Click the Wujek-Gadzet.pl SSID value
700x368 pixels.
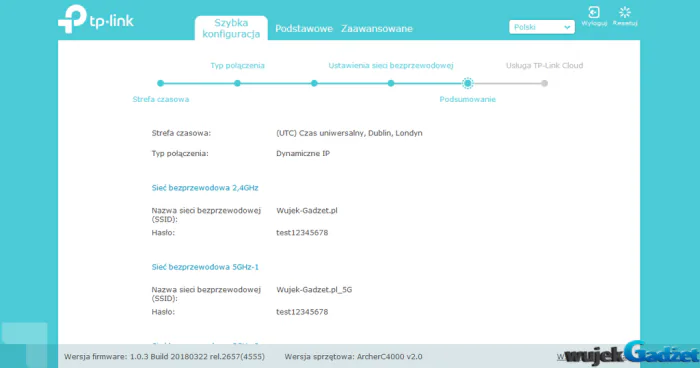pos(307,210)
